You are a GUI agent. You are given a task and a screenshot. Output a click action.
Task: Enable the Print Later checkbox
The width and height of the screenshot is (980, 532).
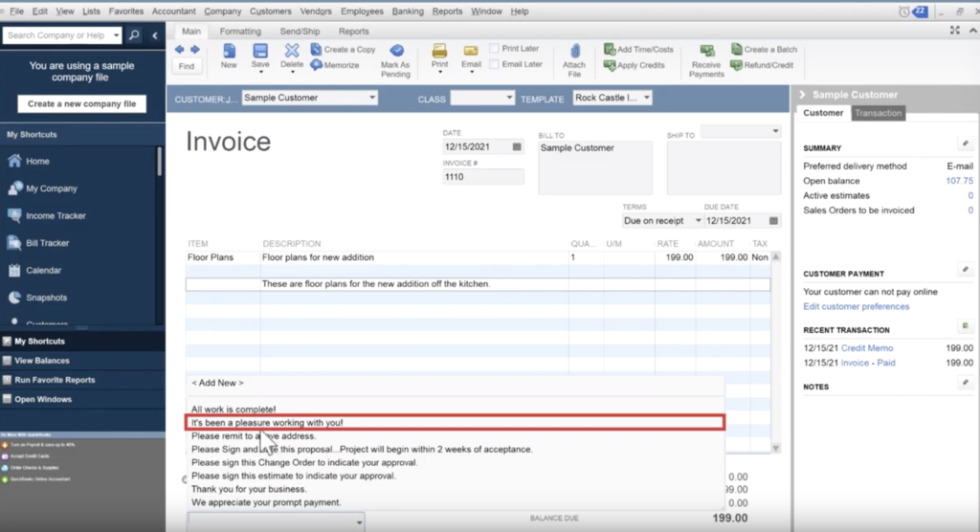(494, 48)
